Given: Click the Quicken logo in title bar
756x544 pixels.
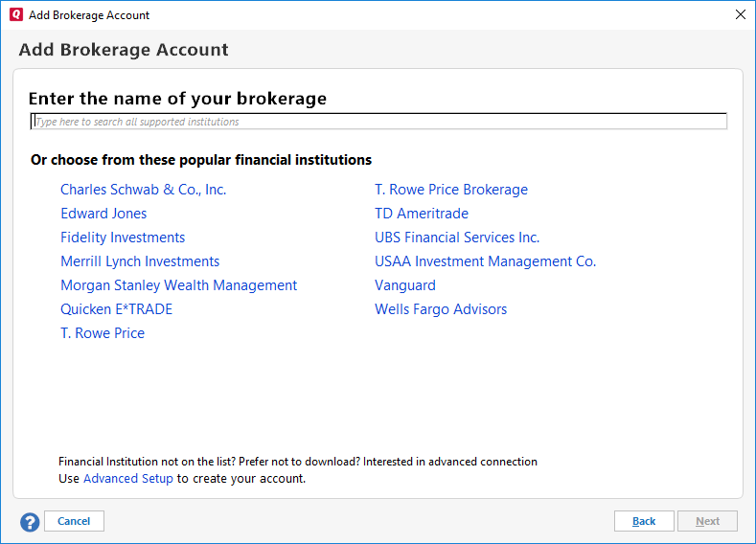Looking at the screenshot, I should [15, 14].
